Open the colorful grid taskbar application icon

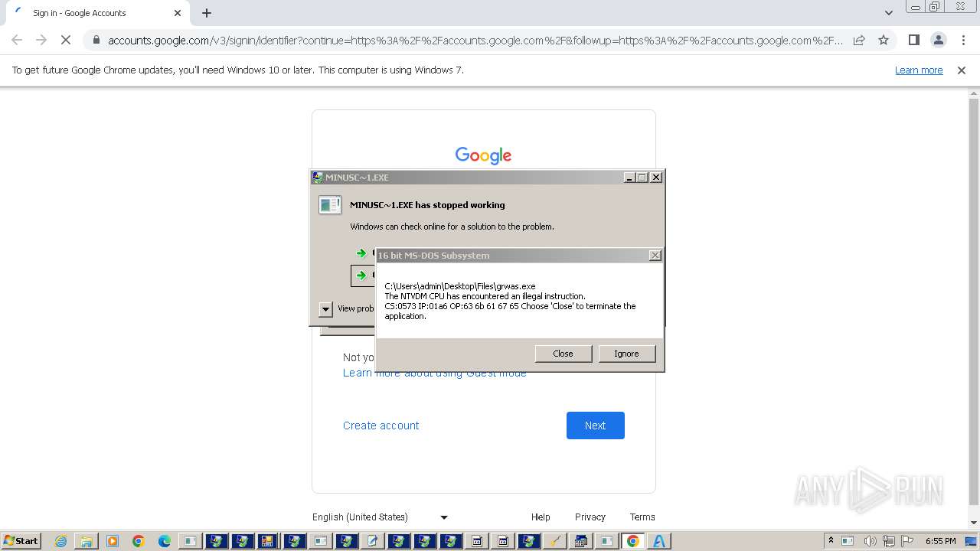(x=269, y=541)
